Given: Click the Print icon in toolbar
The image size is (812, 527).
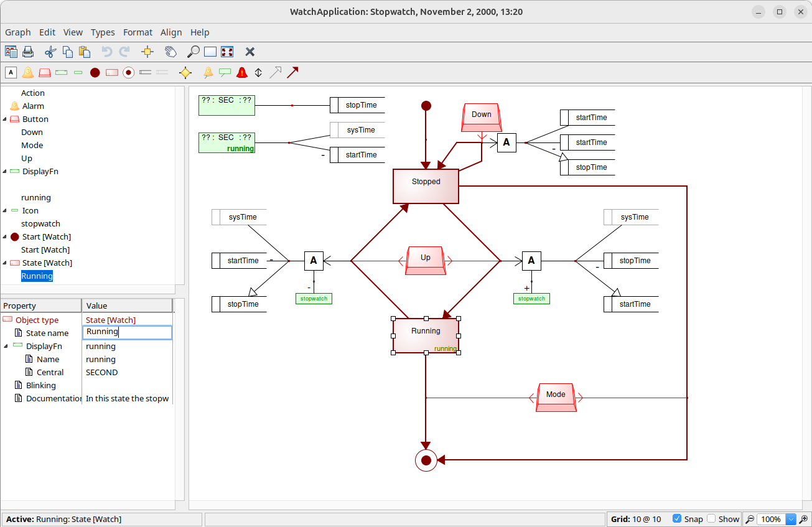Looking at the screenshot, I should pos(28,52).
